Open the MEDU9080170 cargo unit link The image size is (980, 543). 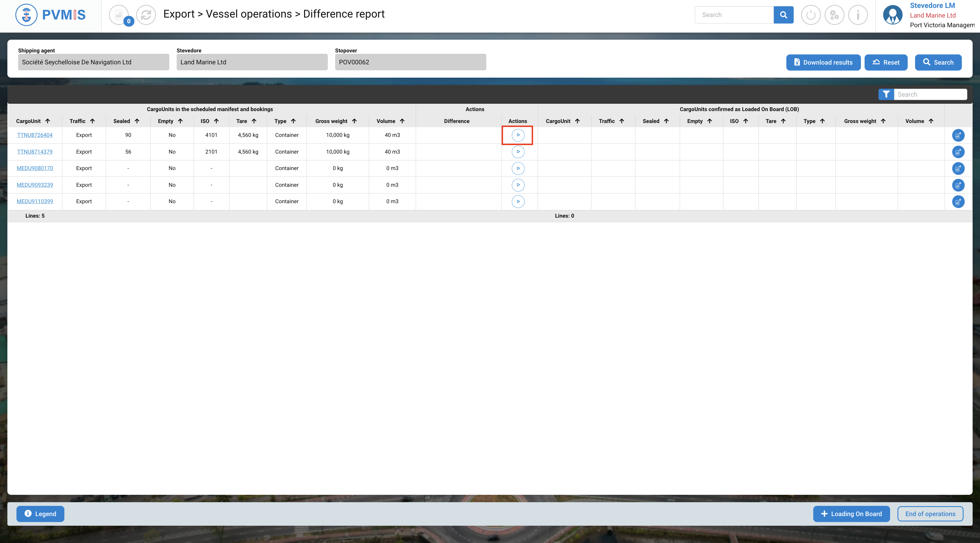pos(35,168)
